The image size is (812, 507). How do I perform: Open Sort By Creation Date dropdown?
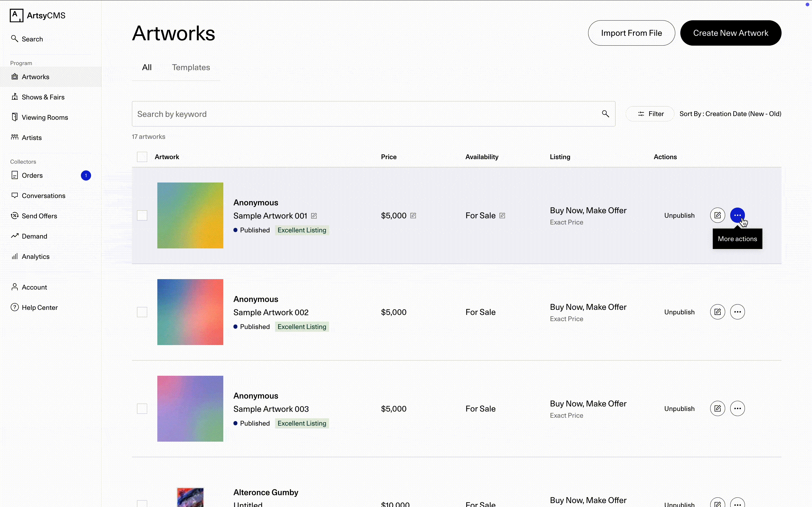click(x=730, y=114)
